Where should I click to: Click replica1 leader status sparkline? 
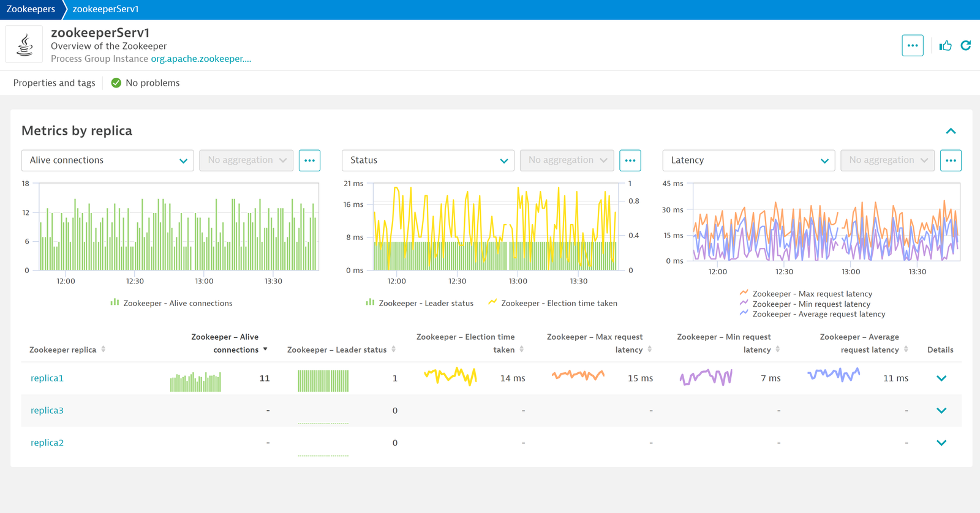click(x=323, y=381)
